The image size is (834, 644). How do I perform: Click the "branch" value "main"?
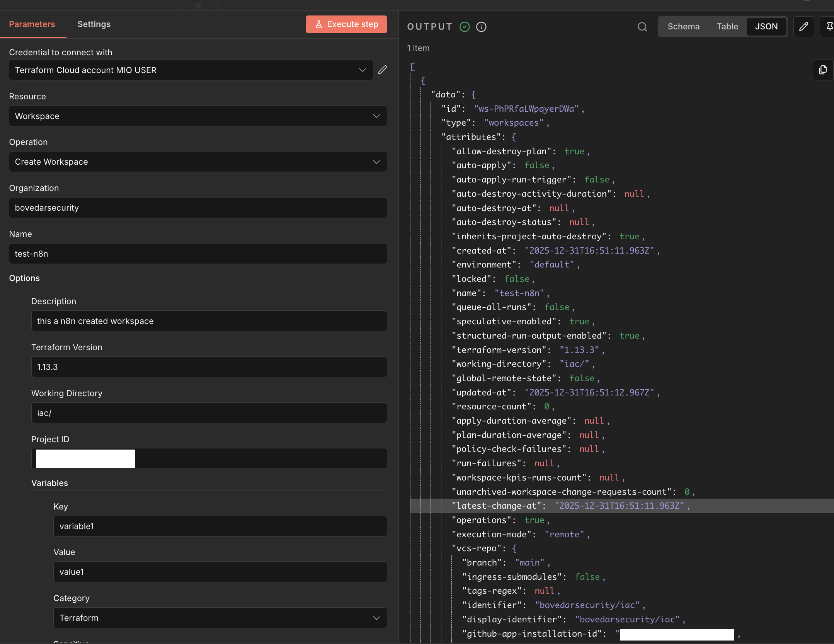pyautogui.click(x=529, y=562)
